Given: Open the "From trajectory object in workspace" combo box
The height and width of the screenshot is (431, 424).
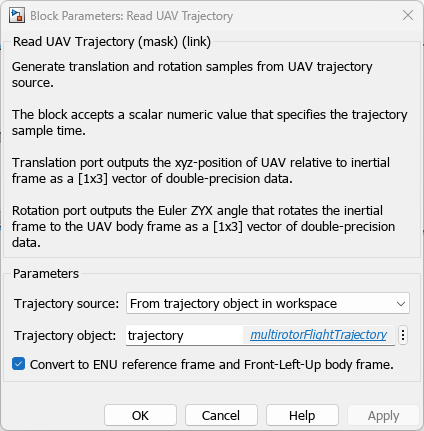Looking at the screenshot, I should tap(268, 303).
